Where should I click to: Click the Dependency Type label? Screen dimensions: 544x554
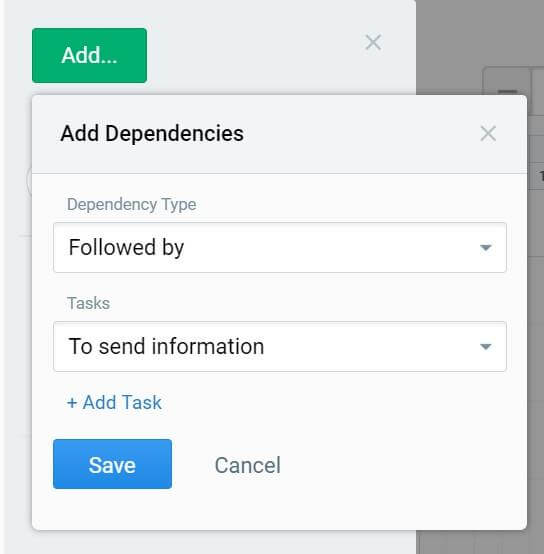coord(131,204)
